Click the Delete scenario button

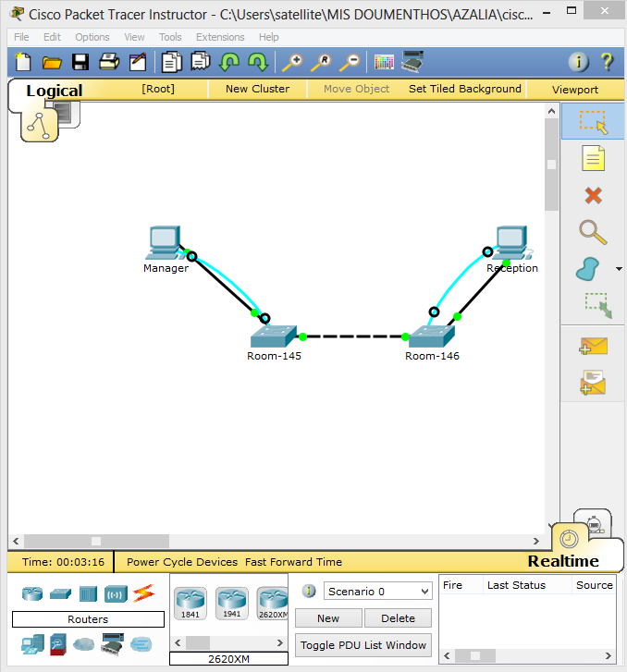tap(398, 618)
